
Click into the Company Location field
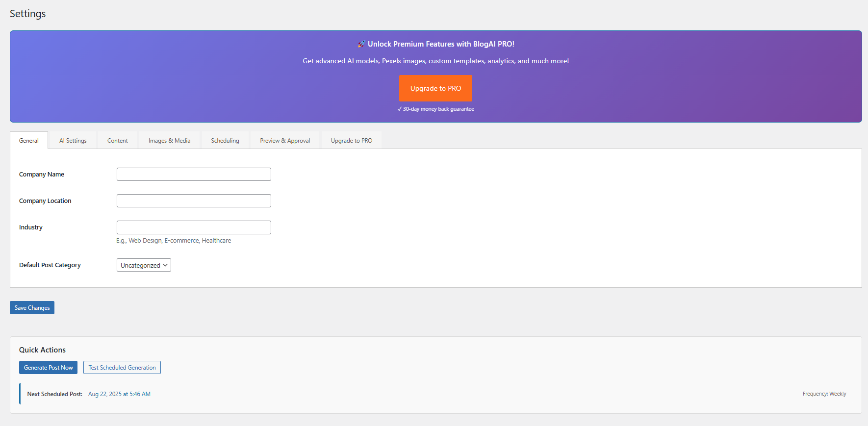tap(194, 201)
